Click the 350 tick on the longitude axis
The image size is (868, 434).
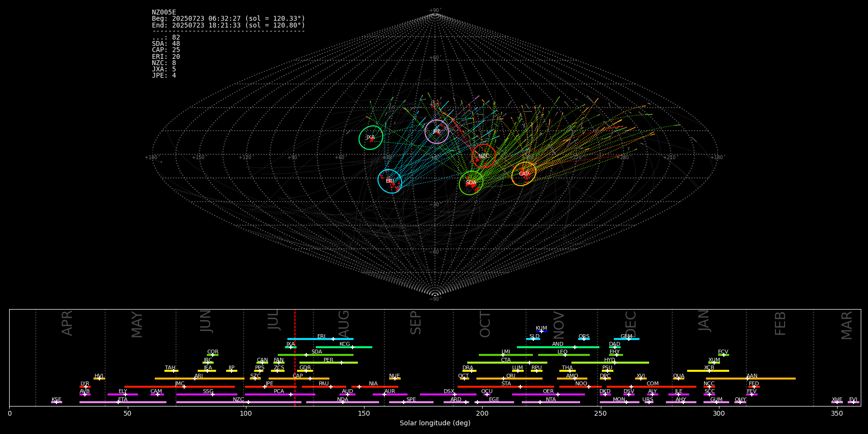pos(837,413)
